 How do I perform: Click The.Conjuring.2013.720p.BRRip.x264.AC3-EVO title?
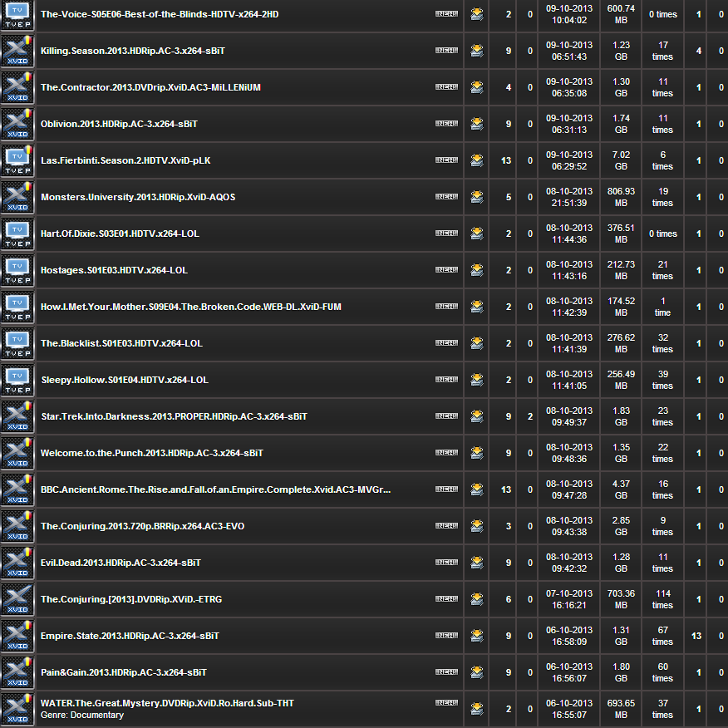[x=143, y=526]
